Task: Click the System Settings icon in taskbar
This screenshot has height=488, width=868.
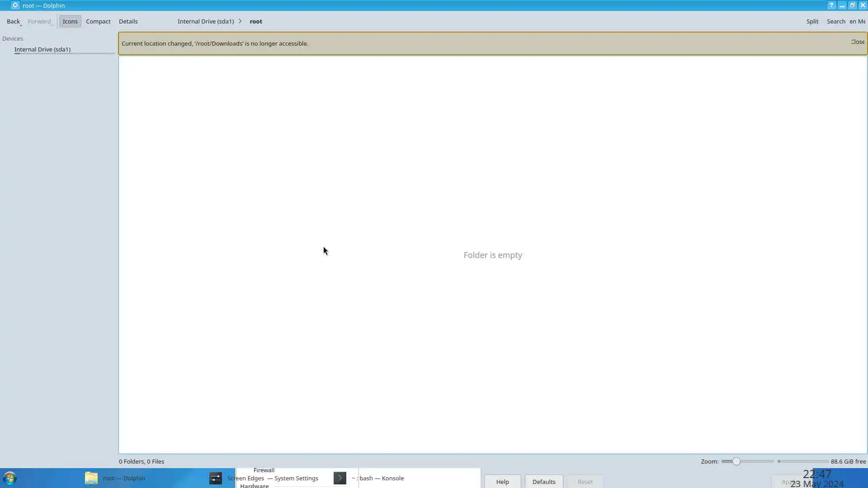Action: pyautogui.click(x=216, y=478)
